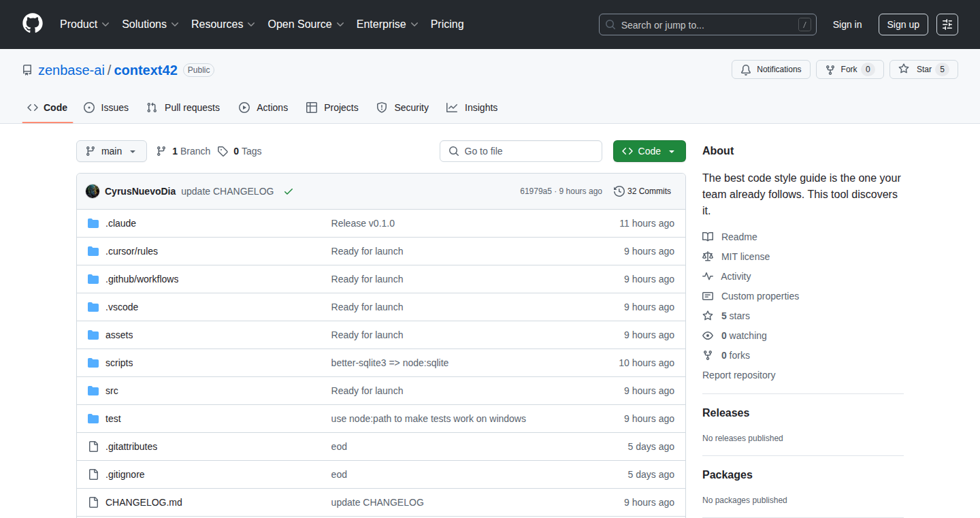Open the green Code dropdown button
The image size is (980, 518).
tap(649, 151)
